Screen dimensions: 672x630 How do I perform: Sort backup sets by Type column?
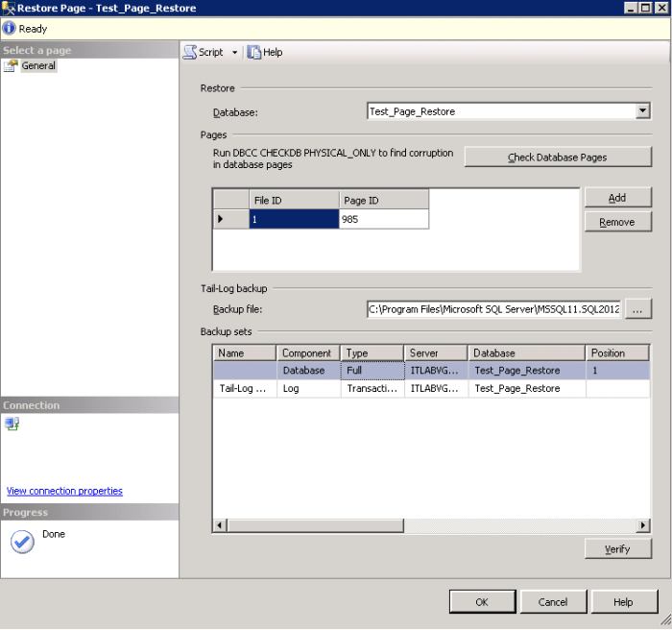[372, 353]
